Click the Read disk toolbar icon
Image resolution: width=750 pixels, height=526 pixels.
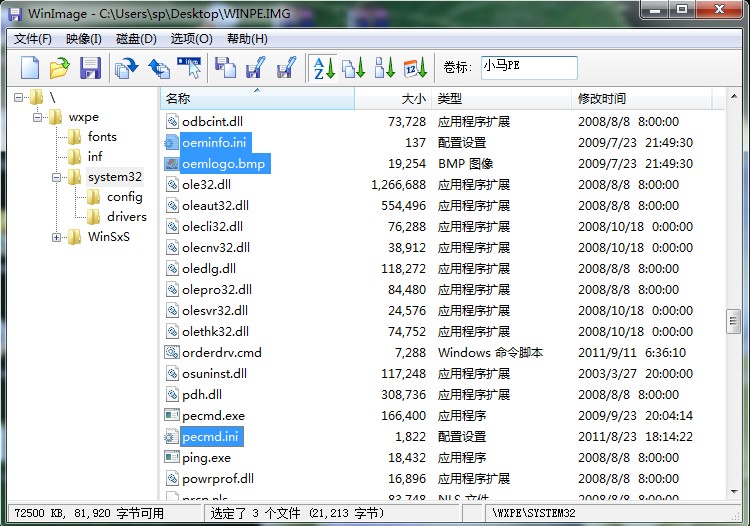[x=126, y=67]
